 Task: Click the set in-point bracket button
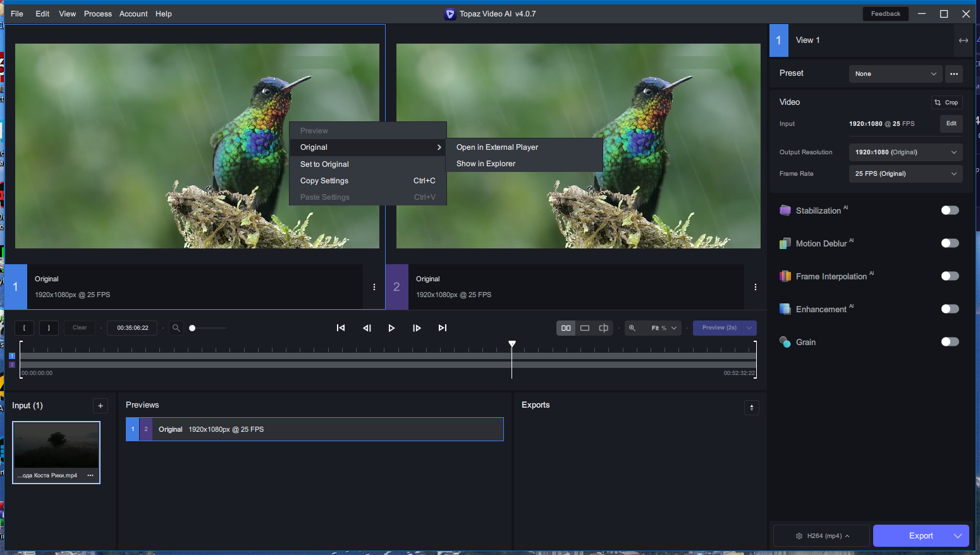[x=24, y=327]
